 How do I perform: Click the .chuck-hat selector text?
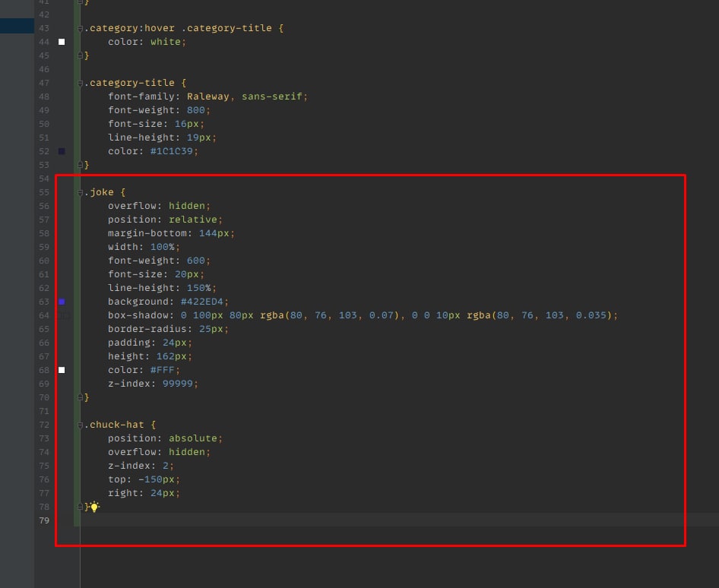(114, 425)
